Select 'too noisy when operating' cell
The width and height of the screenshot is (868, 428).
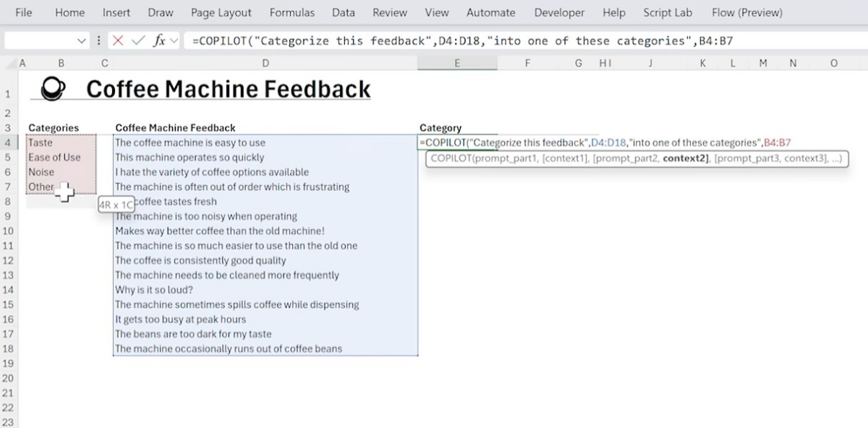coord(265,216)
